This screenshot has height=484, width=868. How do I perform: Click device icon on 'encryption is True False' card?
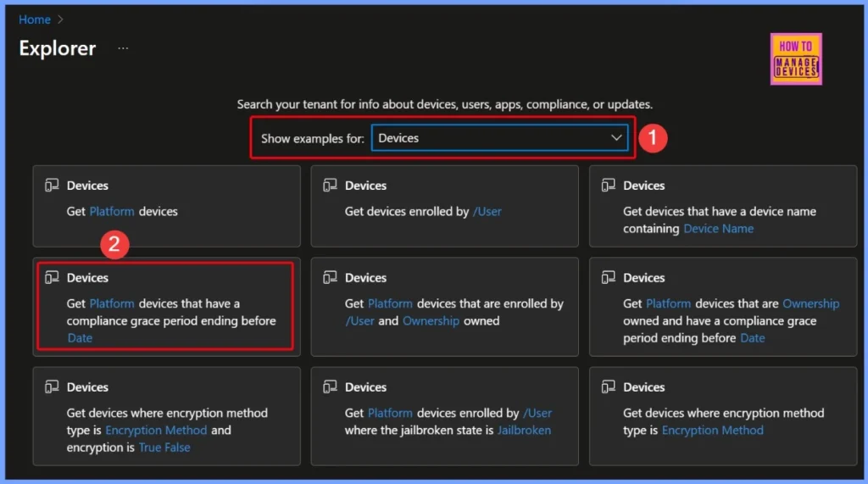52,387
